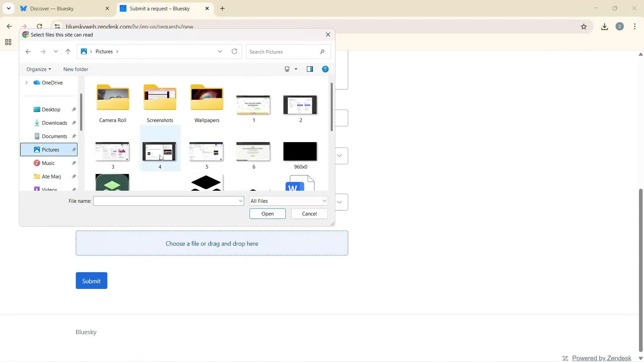Open the All Files file type dropdown
This screenshot has width=644, height=362.
point(288,201)
